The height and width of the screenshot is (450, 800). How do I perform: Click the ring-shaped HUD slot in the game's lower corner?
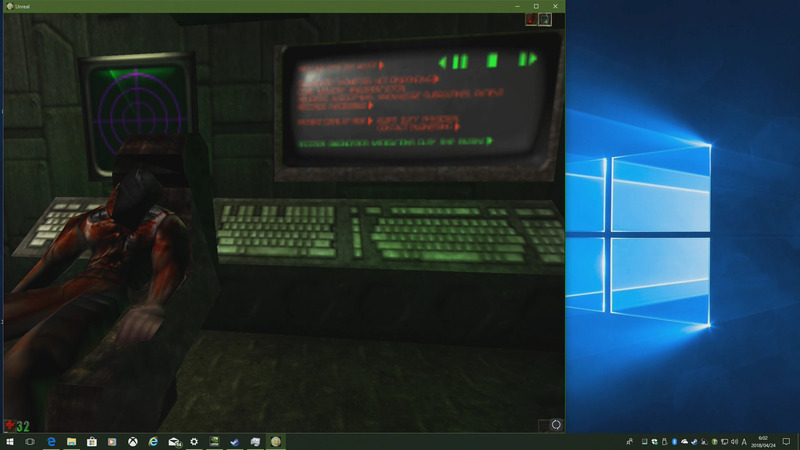tap(556, 424)
